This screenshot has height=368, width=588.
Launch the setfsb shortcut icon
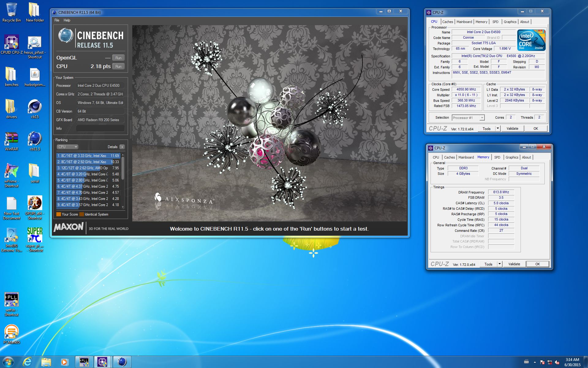pos(11,304)
